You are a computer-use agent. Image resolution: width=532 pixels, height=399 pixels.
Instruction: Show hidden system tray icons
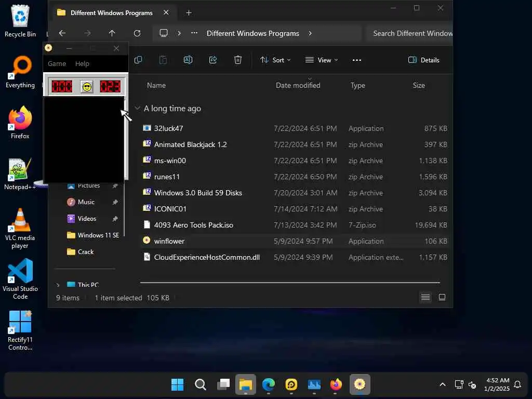coord(443,384)
